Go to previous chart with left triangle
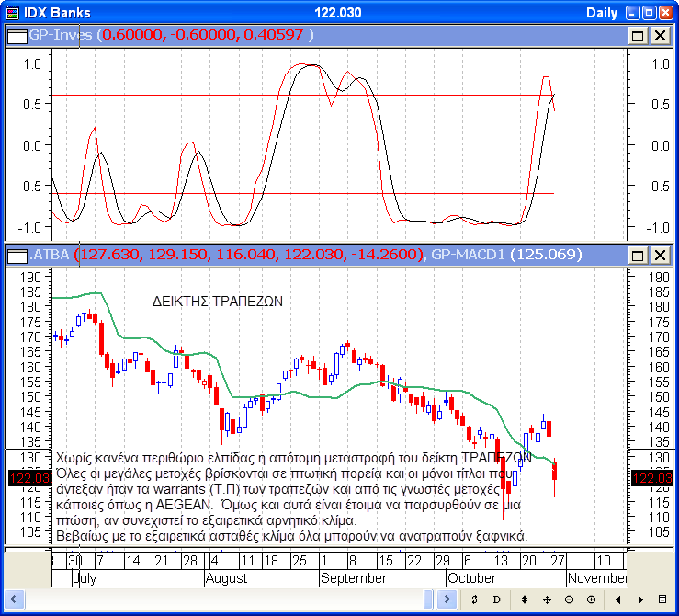Image resolution: width=679 pixels, height=616 pixels. coord(617,599)
